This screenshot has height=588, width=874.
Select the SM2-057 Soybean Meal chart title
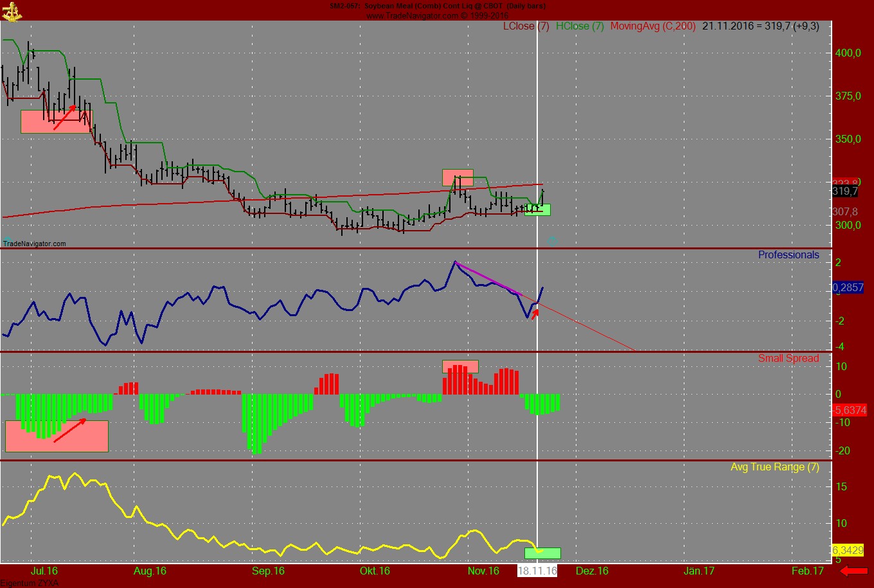pyautogui.click(x=437, y=5)
